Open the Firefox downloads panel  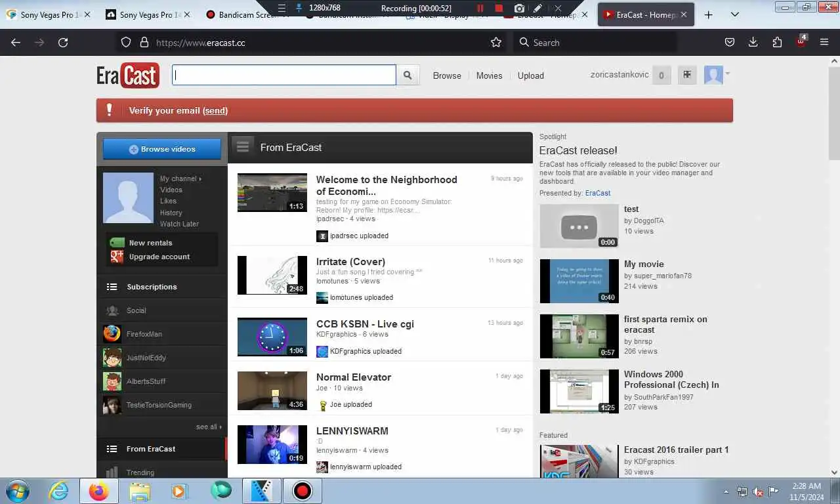click(x=753, y=43)
